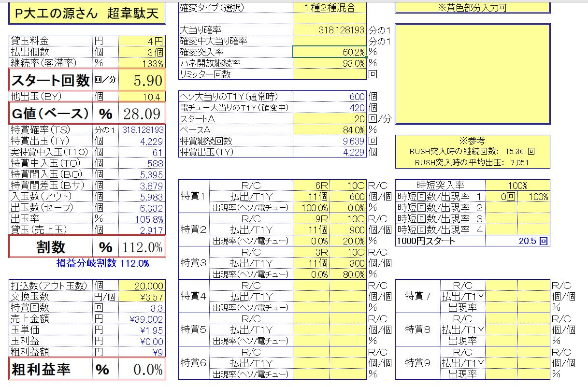Click the 特賞3 電チュー出現率 80.0% cell

[348, 274]
